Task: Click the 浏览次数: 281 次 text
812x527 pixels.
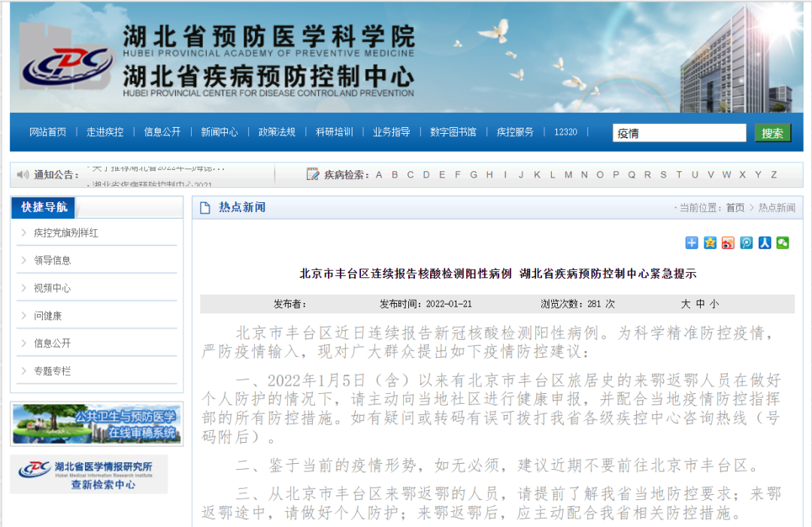Action: coord(577,304)
